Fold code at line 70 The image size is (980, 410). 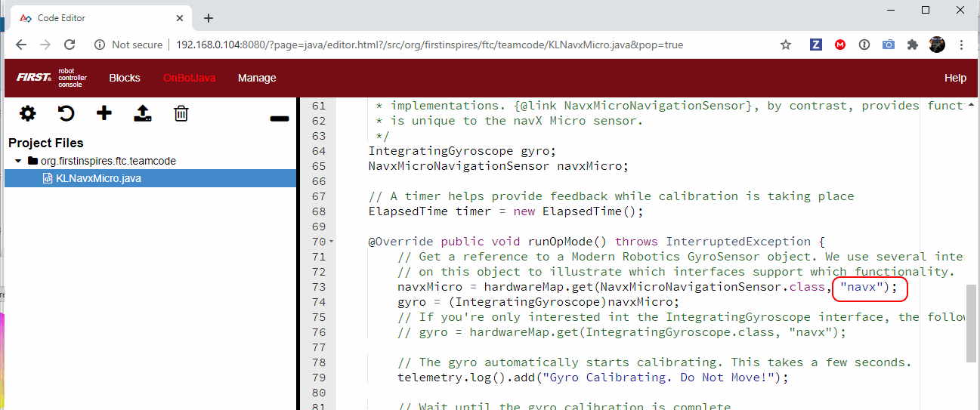[x=331, y=242]
